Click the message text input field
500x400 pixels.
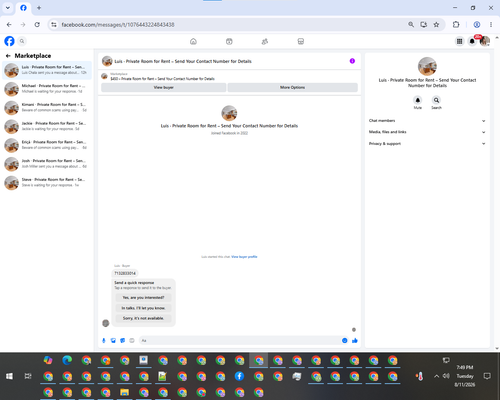[x=239, y=340]
